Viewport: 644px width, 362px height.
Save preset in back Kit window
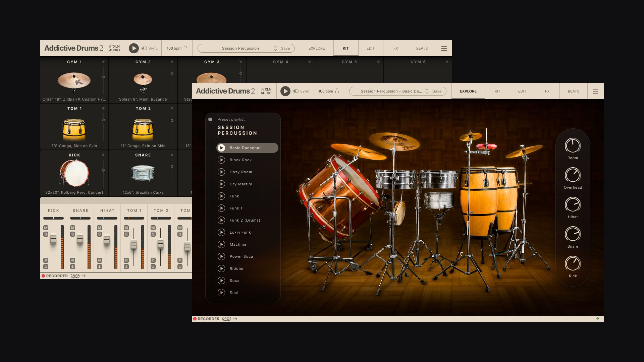pyautogui.click(x=285, y=48)
